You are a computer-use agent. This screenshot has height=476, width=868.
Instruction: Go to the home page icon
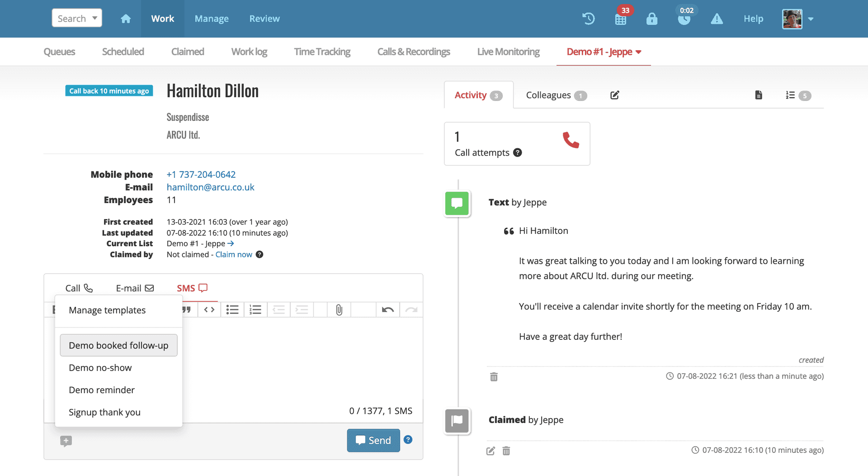pyautogui.click(x=126, y=19)
